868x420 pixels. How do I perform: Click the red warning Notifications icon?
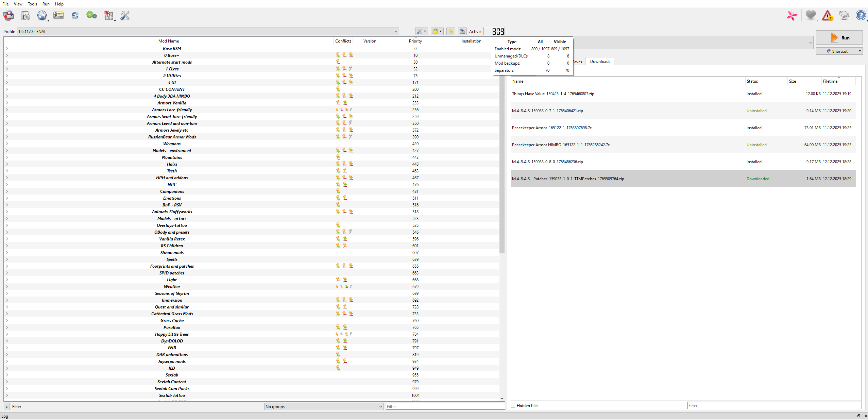(x=827, y=15)
